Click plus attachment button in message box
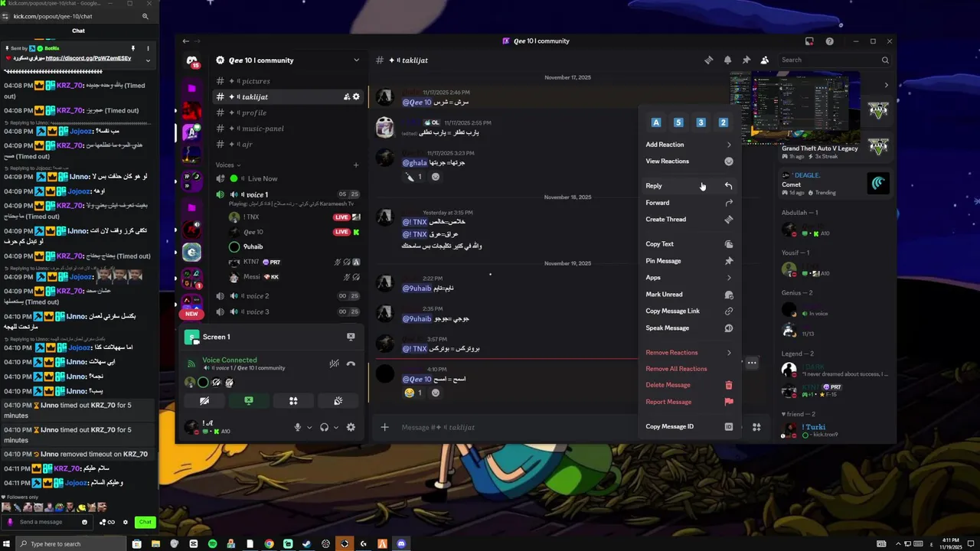980x551 pixels. point(385,427)
